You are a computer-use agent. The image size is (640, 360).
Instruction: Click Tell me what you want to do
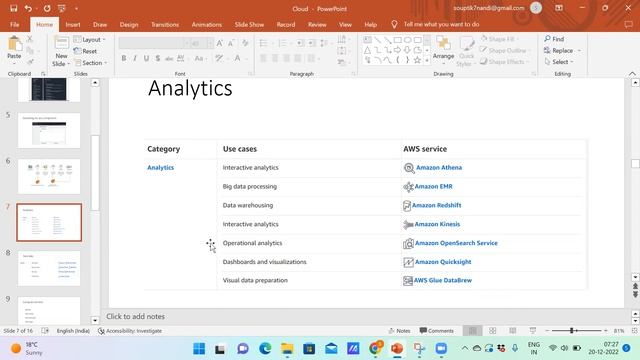pyautogui.click(x=441, y=24)
